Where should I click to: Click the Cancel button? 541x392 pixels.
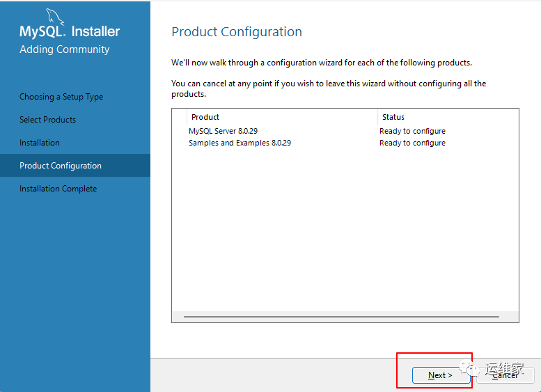[505, 375]
